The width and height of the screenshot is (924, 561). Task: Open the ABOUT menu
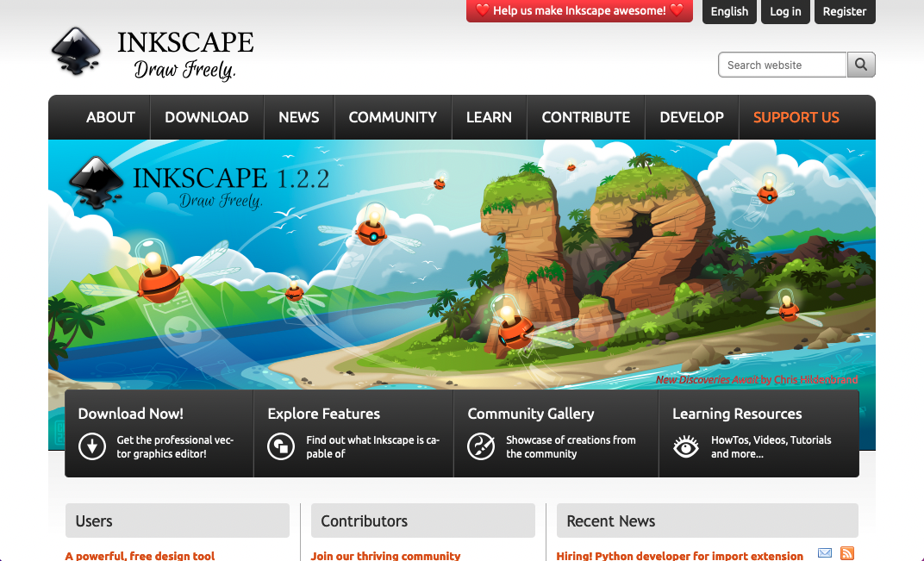(110, 117)
